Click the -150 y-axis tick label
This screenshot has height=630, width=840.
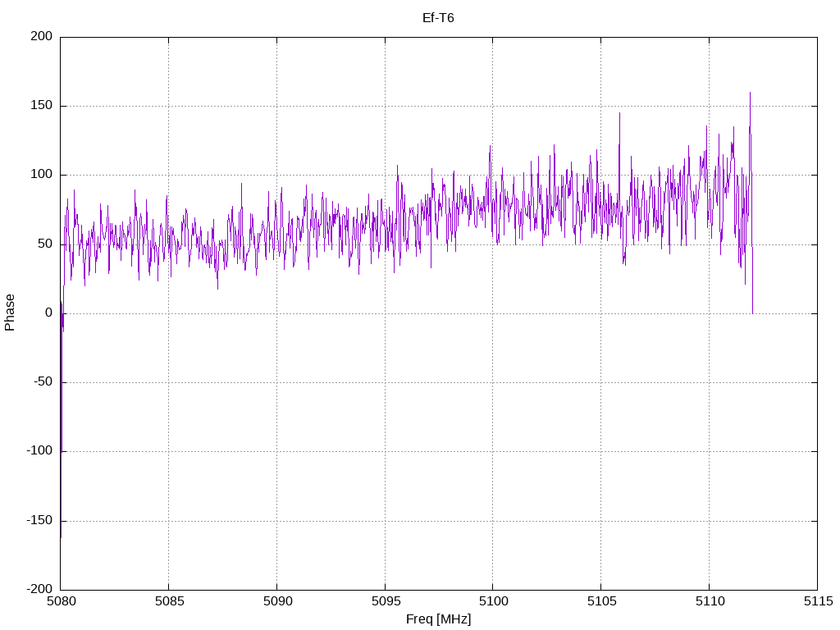[x=39, y=521]
